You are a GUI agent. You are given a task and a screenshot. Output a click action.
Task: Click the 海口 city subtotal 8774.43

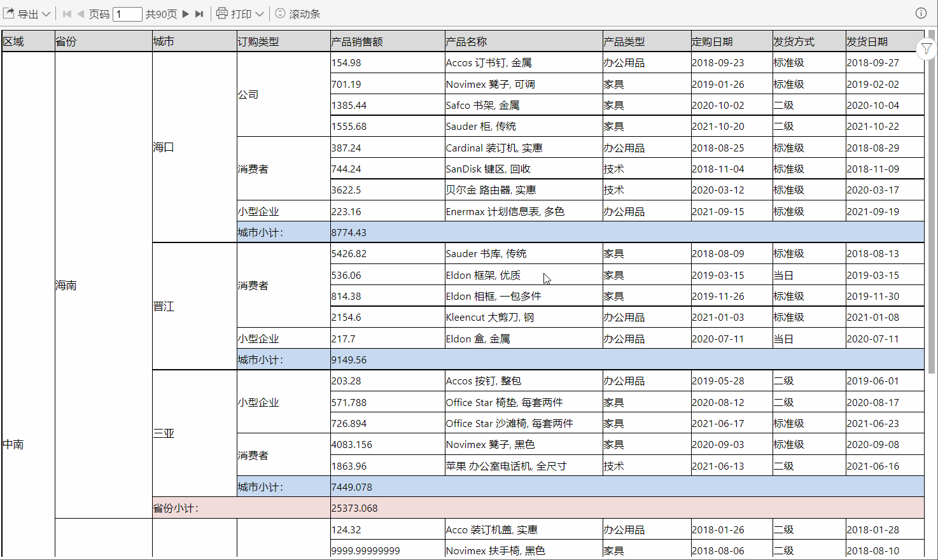(x=627, y=232)
